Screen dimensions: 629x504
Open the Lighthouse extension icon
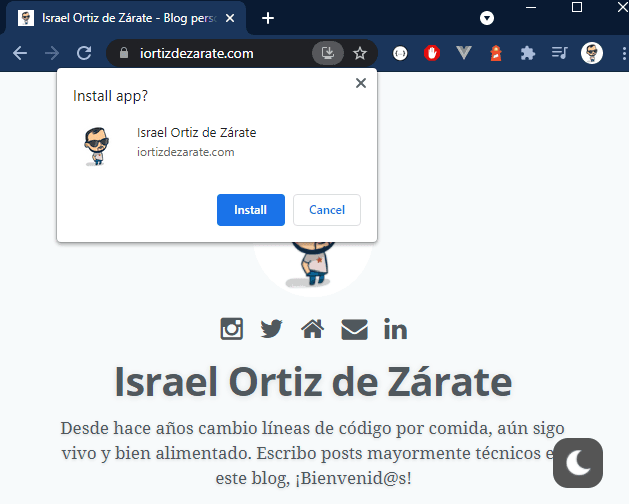pos(496,53)
